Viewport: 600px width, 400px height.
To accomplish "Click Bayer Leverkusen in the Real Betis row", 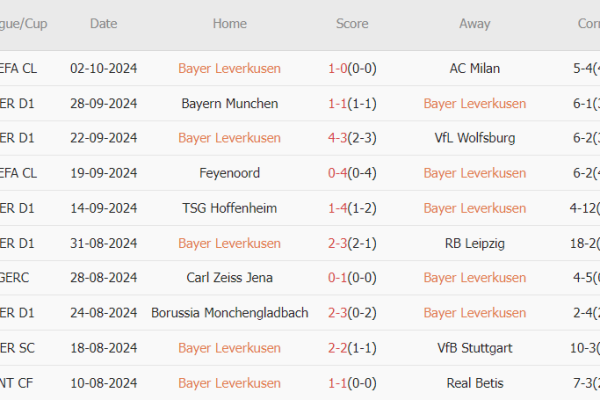I will click(x=230, y=383).
